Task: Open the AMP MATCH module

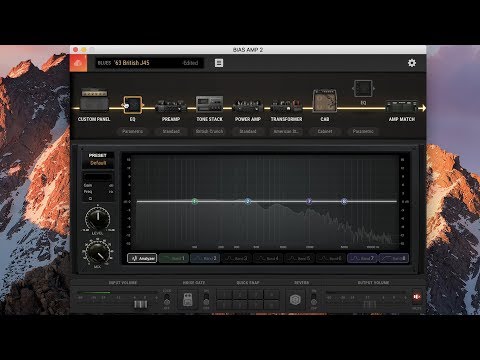Action: (x=402, y=107)
